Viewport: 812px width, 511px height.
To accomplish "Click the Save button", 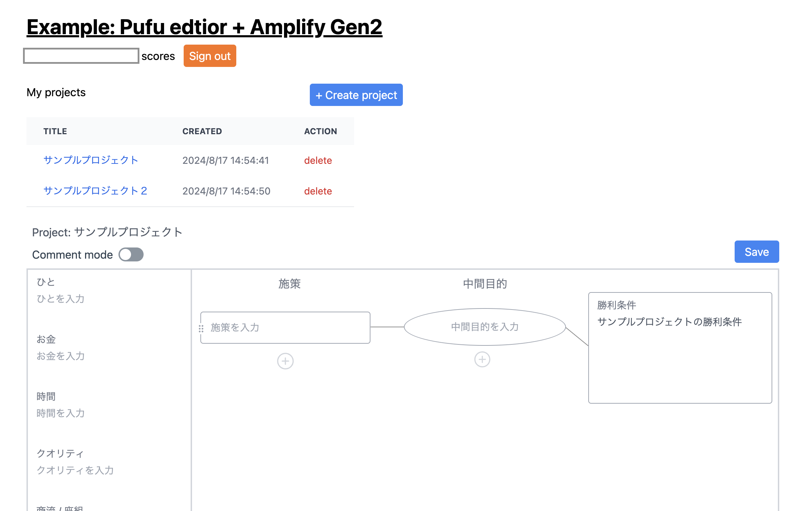I will pyautogui.click(x=756, y=252).
